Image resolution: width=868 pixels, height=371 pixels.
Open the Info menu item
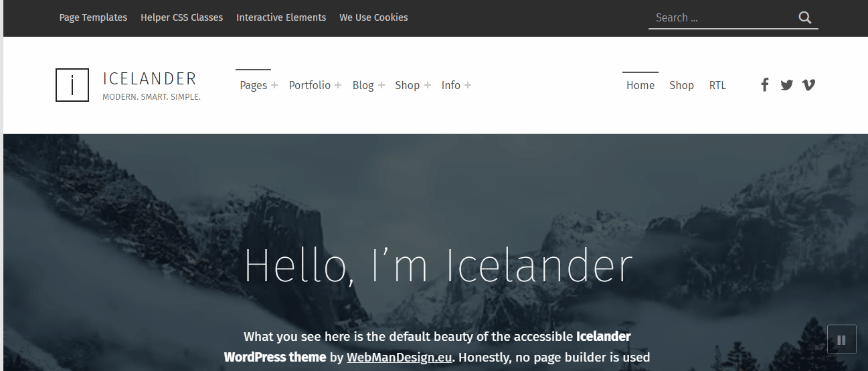pyautogui.click(x=450, y=85)
